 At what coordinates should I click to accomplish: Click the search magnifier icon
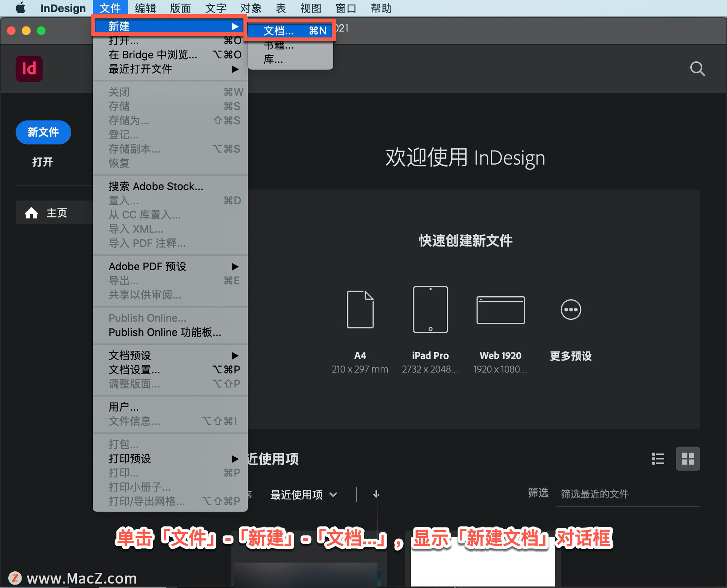pos(697,69)
